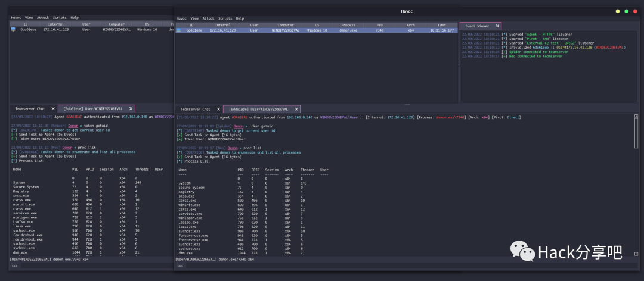
Task: Click 'Agent - HTTPs' listener log entry
Action: click(517, 34)
